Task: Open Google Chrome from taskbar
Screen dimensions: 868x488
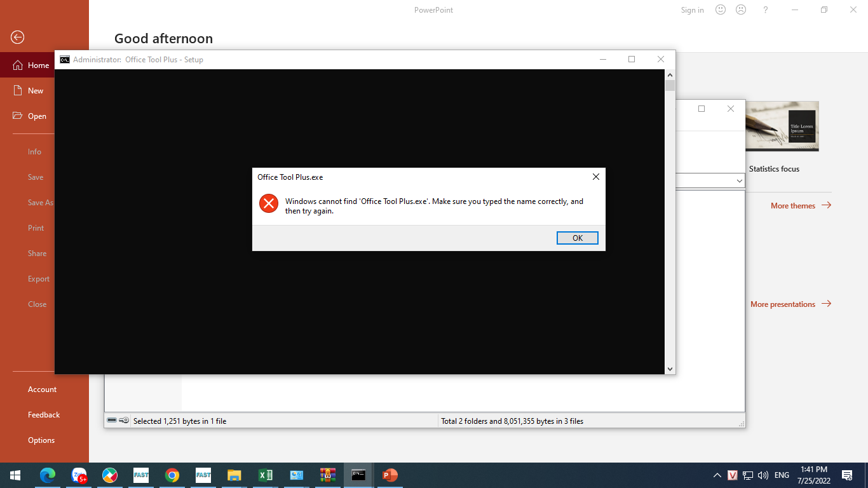Action: click(172, 475)
